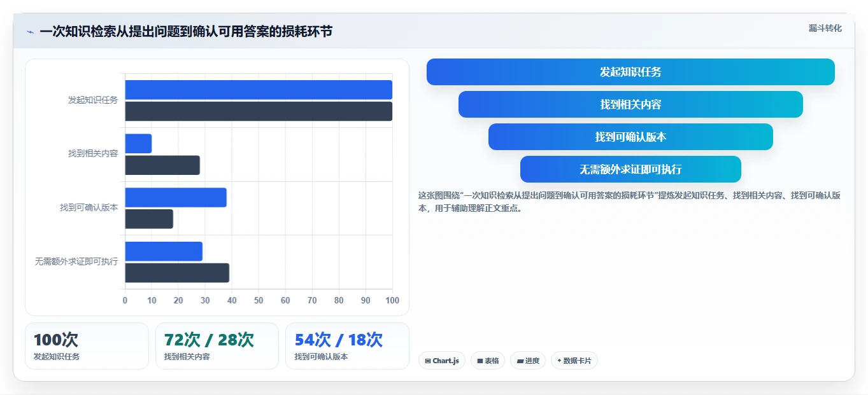Click the 找到相关内容 chart axis label

tap(93, 153)
